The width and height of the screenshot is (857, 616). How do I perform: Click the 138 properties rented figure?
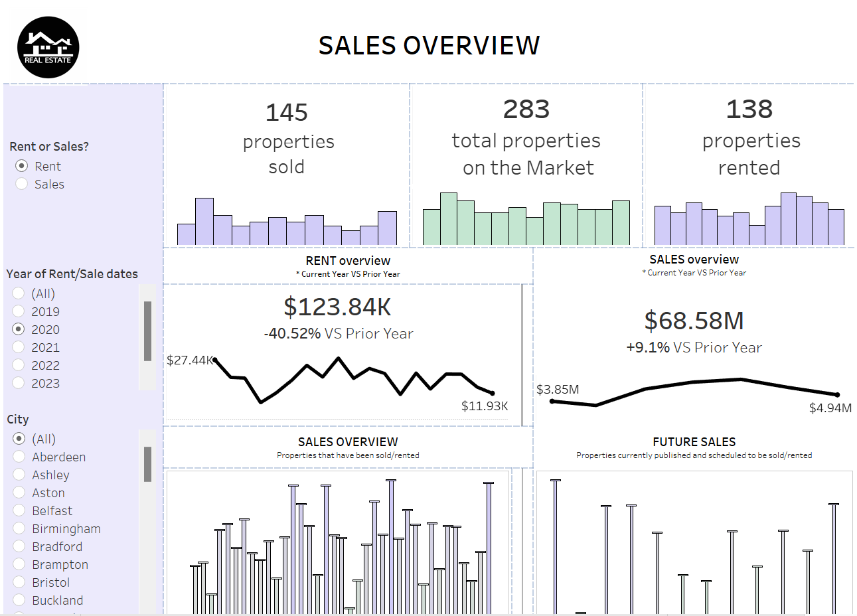[749, 110]
